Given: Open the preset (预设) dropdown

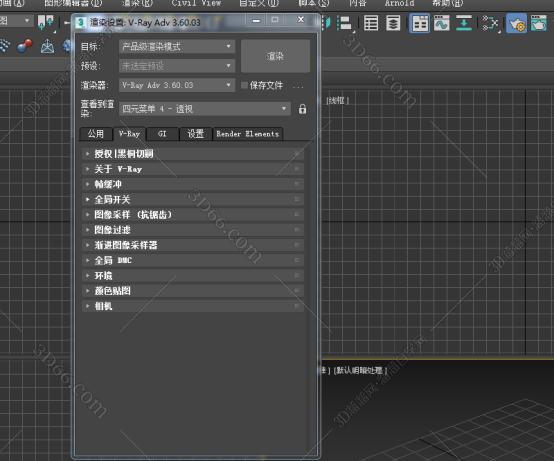Looking at the screenshot, I should pos(177,66).
